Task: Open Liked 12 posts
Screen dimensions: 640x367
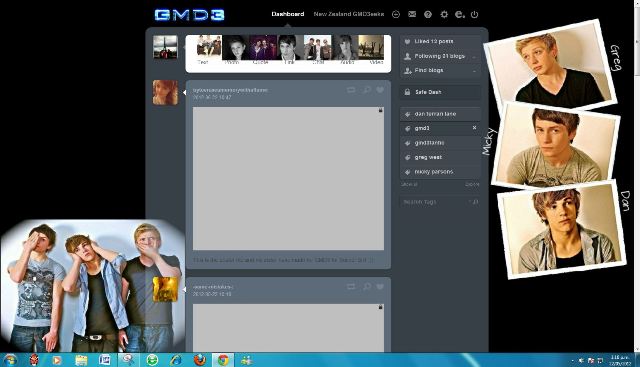Action: pyautogui.click(x=440, y=42)
